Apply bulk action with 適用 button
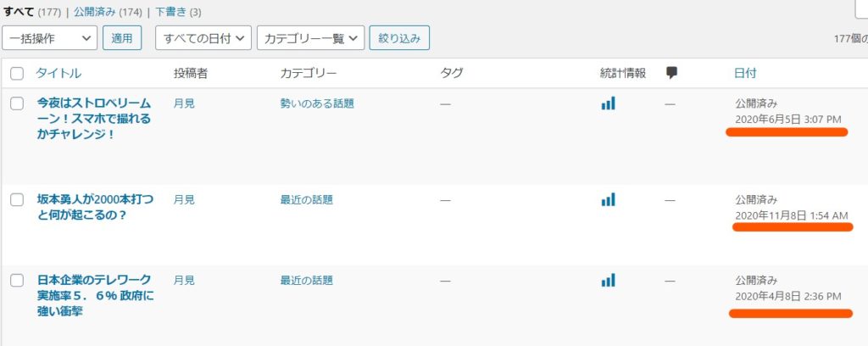Viewport: 868px width, 346px height. [x=122, y=38]
